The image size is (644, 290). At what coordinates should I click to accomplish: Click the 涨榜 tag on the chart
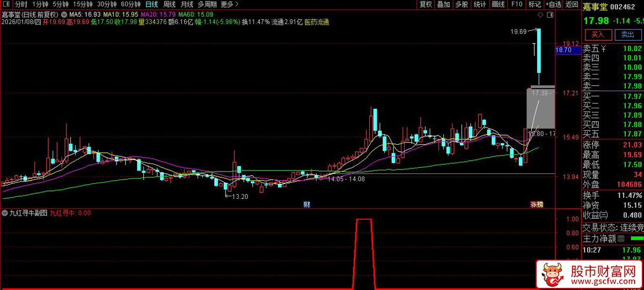click(537, 204)
